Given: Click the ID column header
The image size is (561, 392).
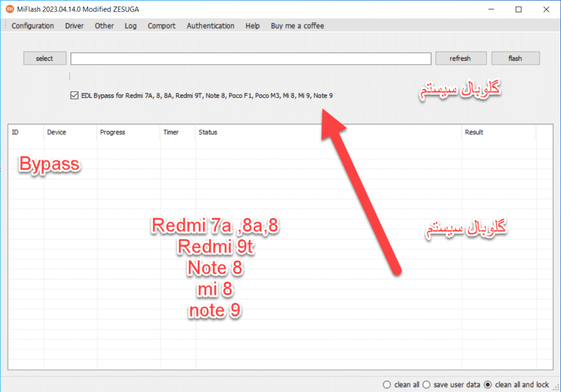Looking at the screenshot, I should click(x=26, y=132).
